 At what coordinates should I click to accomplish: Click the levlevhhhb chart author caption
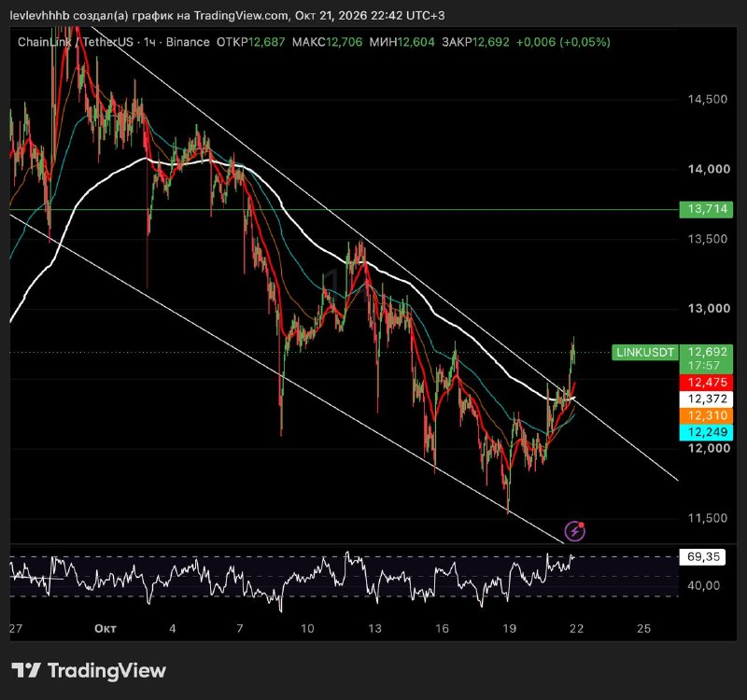(227, 15)
